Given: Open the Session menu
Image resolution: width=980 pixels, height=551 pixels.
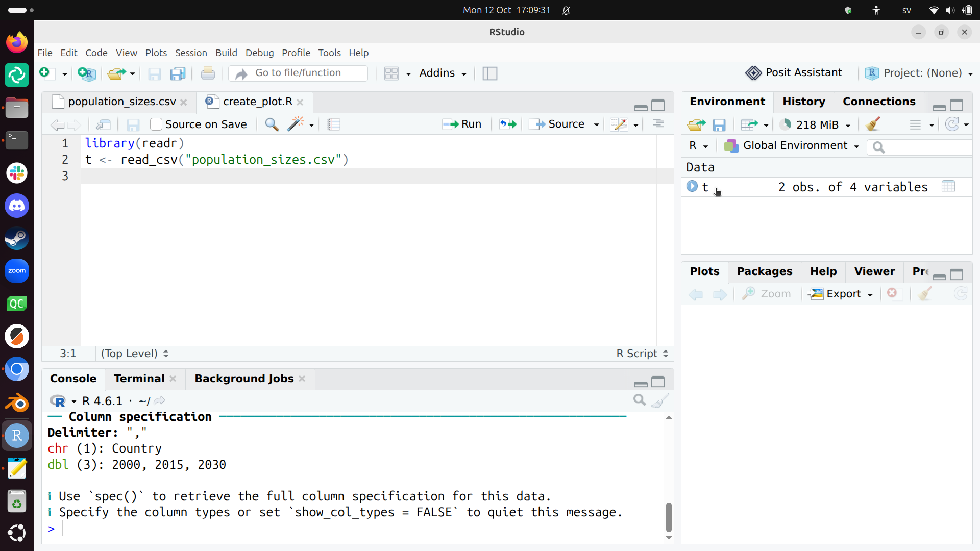Looking at the screenshot, I should click(191, 53).
